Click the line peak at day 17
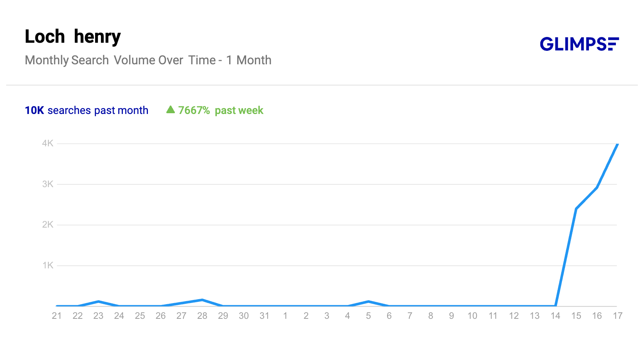Screen dimensions: 644x345 pos(617,144)
